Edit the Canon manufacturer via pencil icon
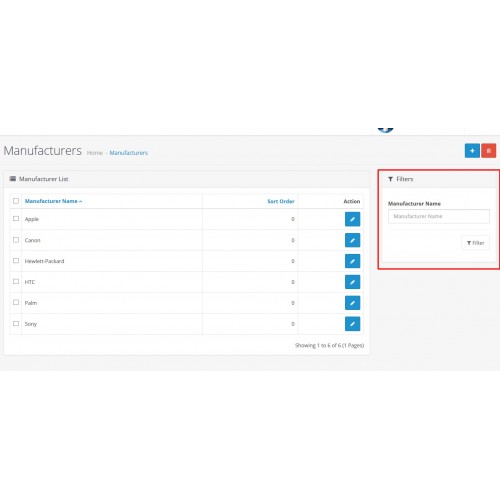The image size is (500, 500). coord(352,240)
